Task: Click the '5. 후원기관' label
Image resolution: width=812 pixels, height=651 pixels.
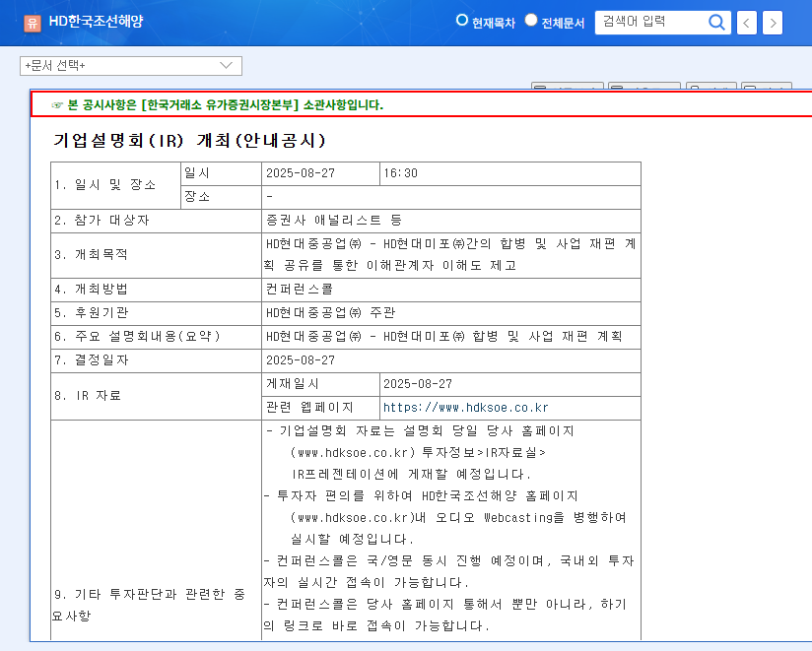Action: coord(91,313)
